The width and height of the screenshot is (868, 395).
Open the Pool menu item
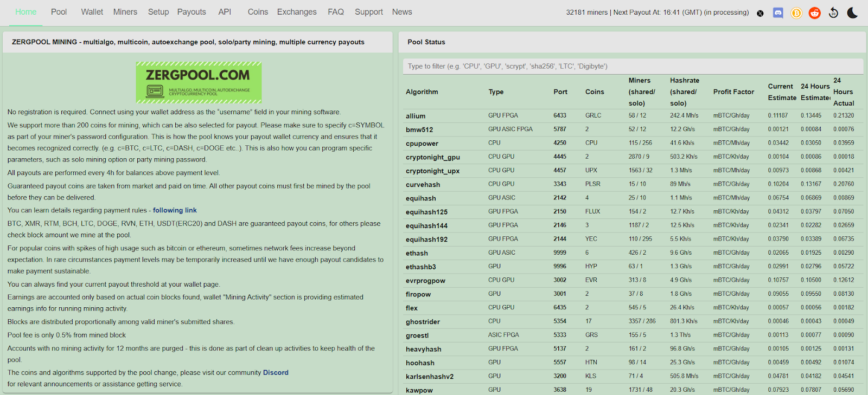point(59,12)
